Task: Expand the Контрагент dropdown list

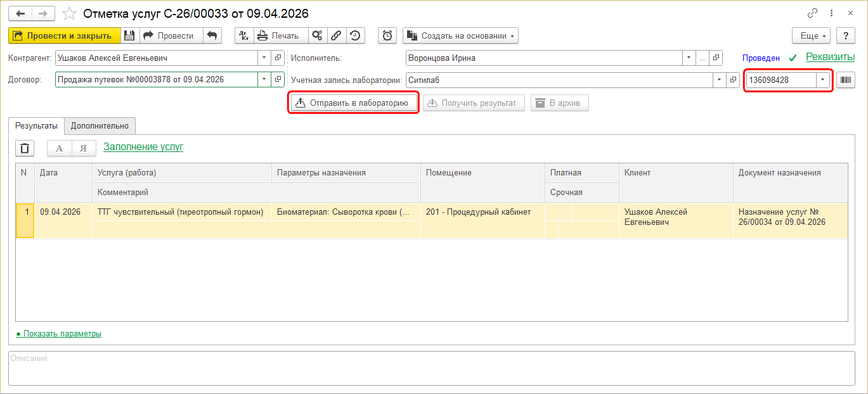Action: 264,58
